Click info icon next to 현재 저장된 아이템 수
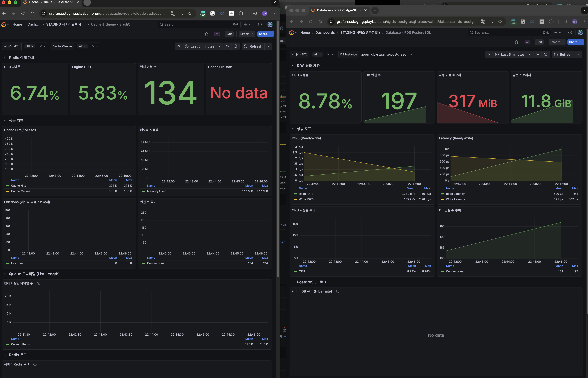Viewport: 588px width, 378px height. 39,283
